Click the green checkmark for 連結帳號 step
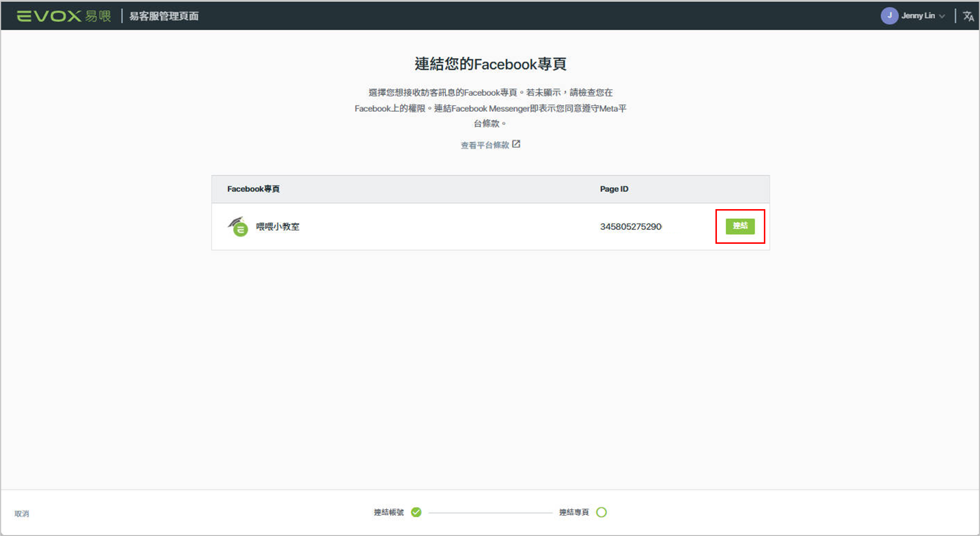Screen dimensions: 980x536 (x=416, y=512)
